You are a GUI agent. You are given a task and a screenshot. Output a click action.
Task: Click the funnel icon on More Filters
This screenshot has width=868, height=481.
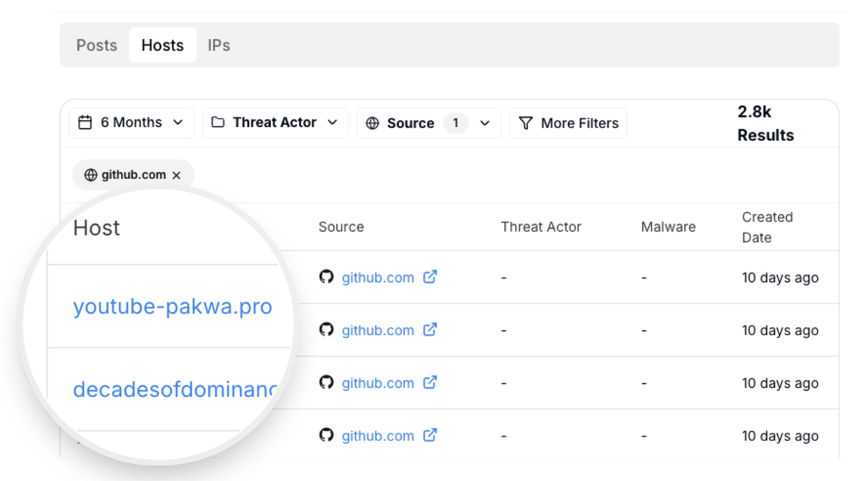pos(526,123)
